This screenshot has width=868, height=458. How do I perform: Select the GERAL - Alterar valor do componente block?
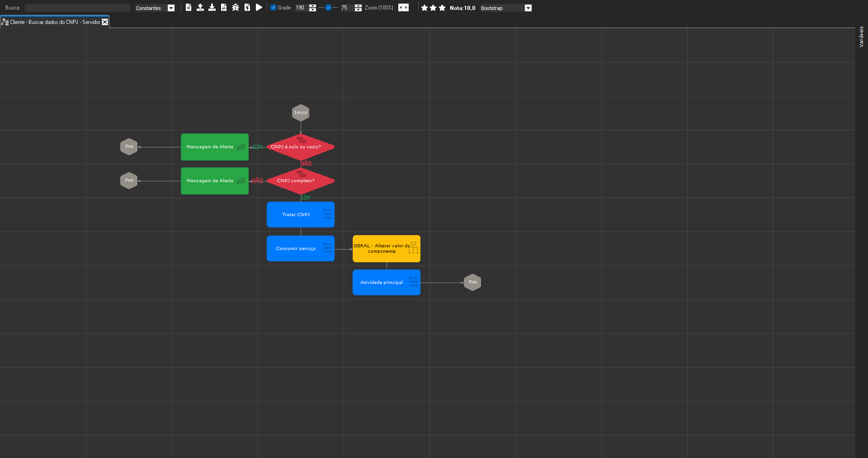pos(387,249)
